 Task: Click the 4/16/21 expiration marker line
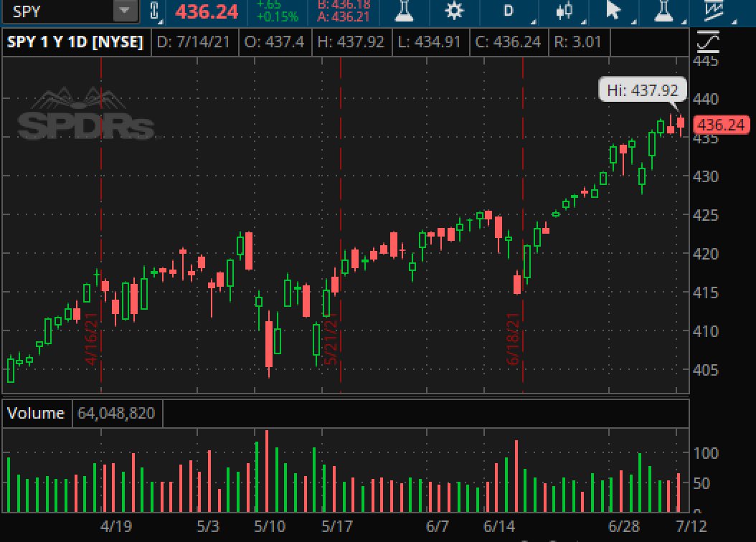100,225
